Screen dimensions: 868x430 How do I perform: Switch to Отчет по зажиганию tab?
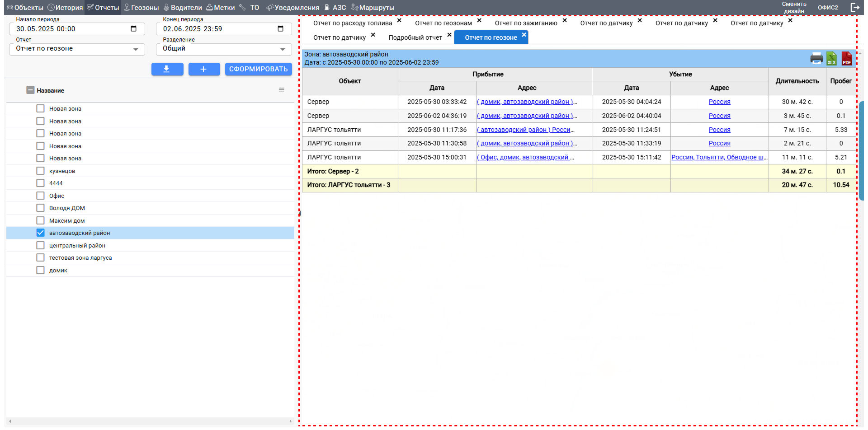[x=525, y=23]
